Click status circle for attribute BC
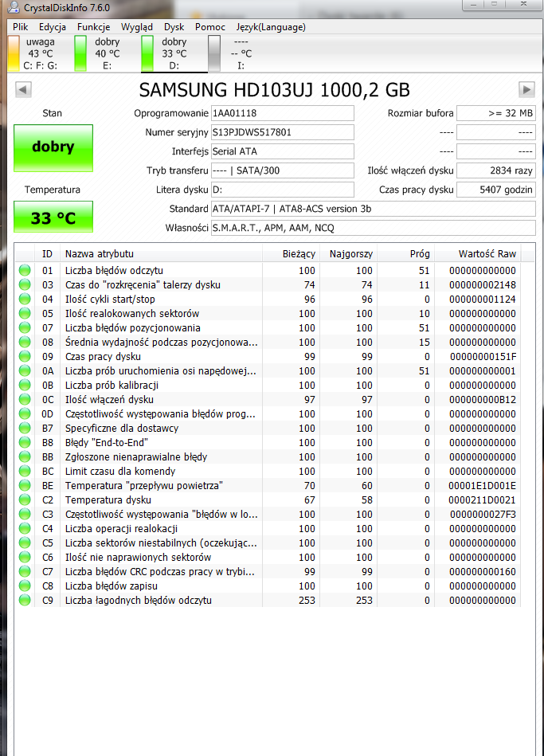 (x=25, y=471)
